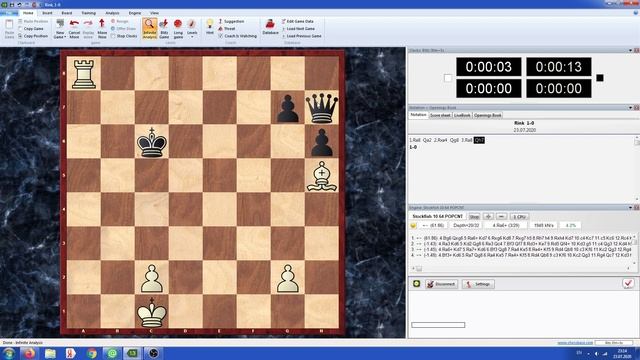Image resolution: width=640 pixels, height=360 pixels.
Task: Click the Threat coach item
Action: coord(227,29)
